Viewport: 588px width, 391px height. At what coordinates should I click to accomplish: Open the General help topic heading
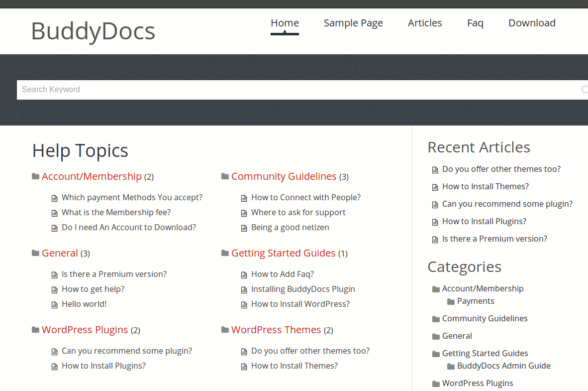pos(60,253)
